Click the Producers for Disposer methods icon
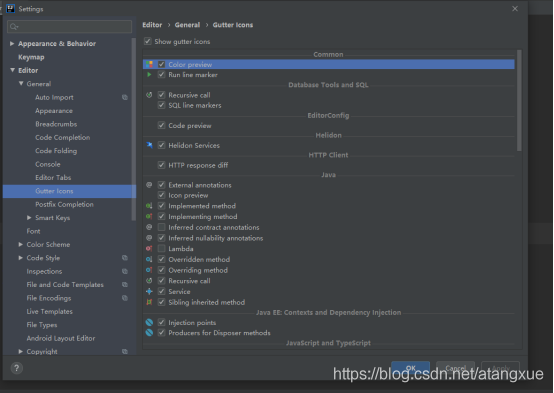This screenshot has width=554, height=393. (x=149, y=333)
